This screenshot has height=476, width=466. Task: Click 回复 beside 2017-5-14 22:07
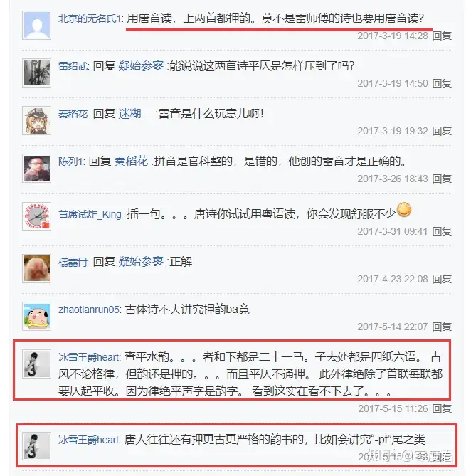pos(442,327)
